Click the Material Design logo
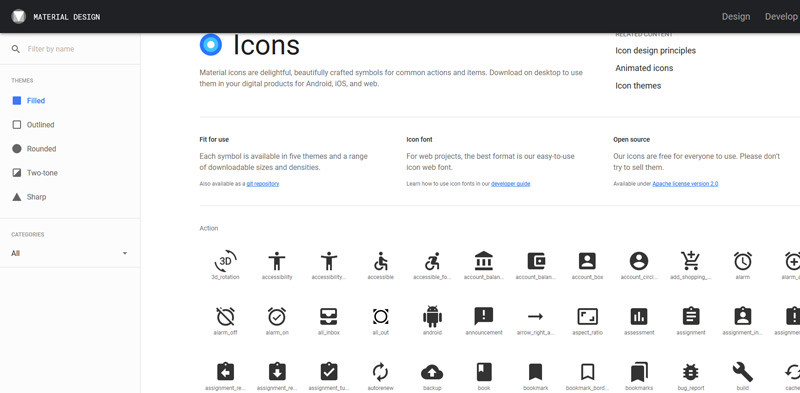Viewport: 800px width, 393px height. (18, 16)
